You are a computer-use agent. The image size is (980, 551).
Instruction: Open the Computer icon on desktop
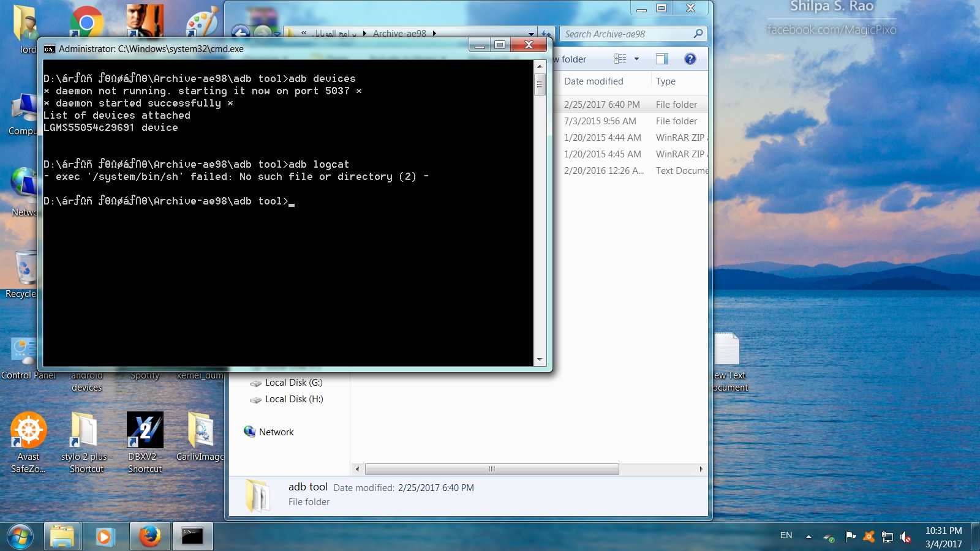pyautogui.click(x=23, y=114)
